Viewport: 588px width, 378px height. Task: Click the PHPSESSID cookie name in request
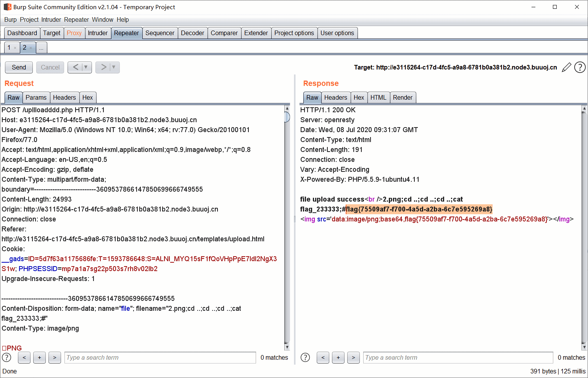pyautogui.click(x=38, y=269)
